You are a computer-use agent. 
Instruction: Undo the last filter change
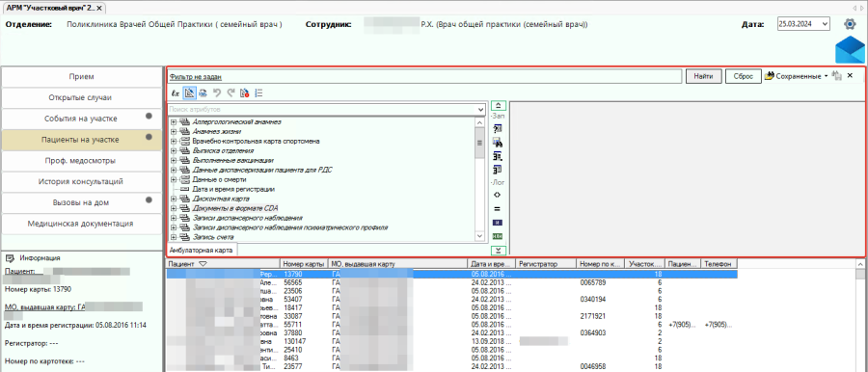click(x=216, y=93)
